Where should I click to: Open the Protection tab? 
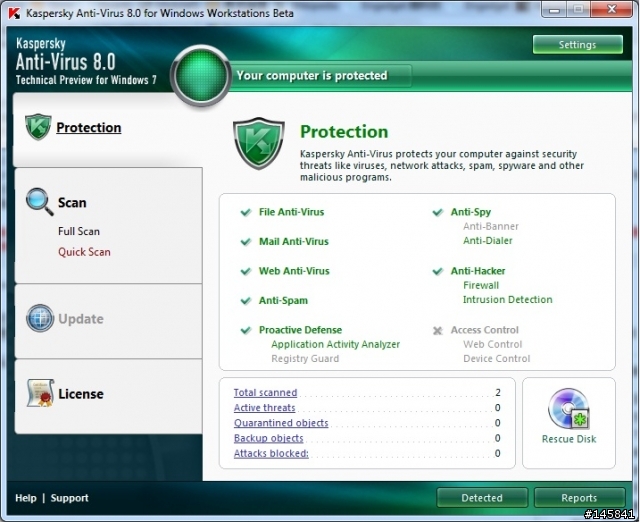pyautogui.click(x=89, y=127)
